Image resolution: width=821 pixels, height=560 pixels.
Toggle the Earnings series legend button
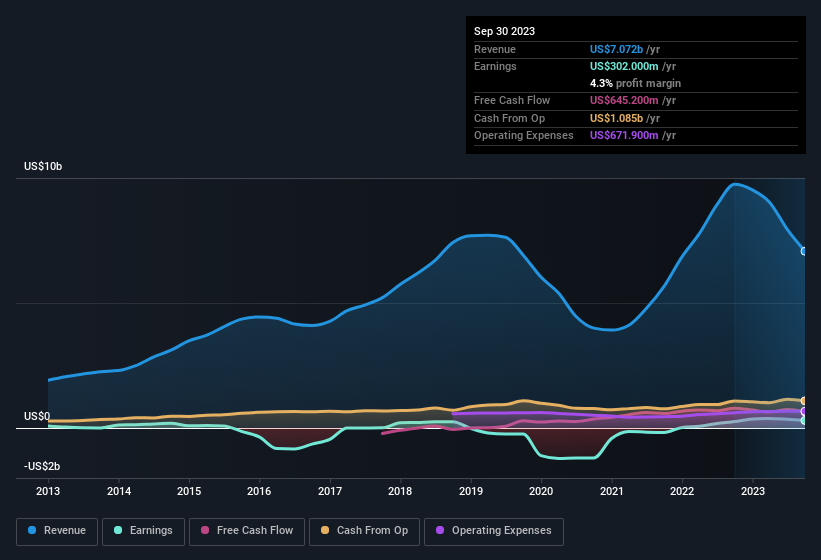(143, 531)
